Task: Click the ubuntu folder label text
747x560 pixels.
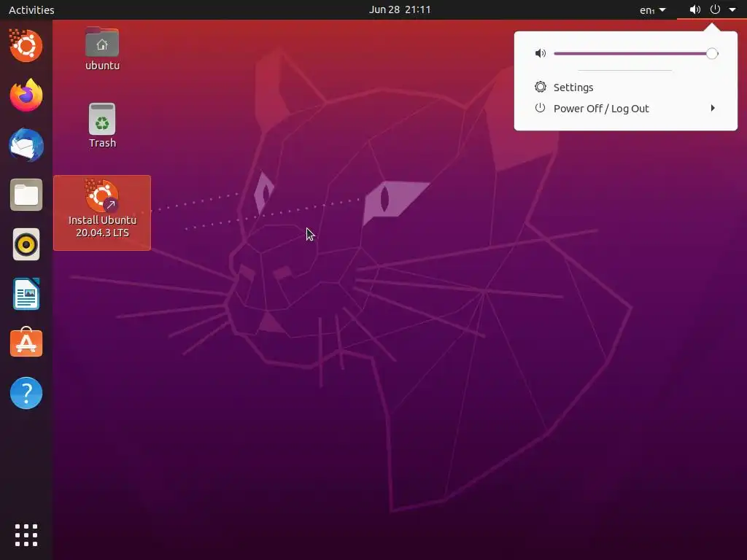Action: (x=102, y=66)
